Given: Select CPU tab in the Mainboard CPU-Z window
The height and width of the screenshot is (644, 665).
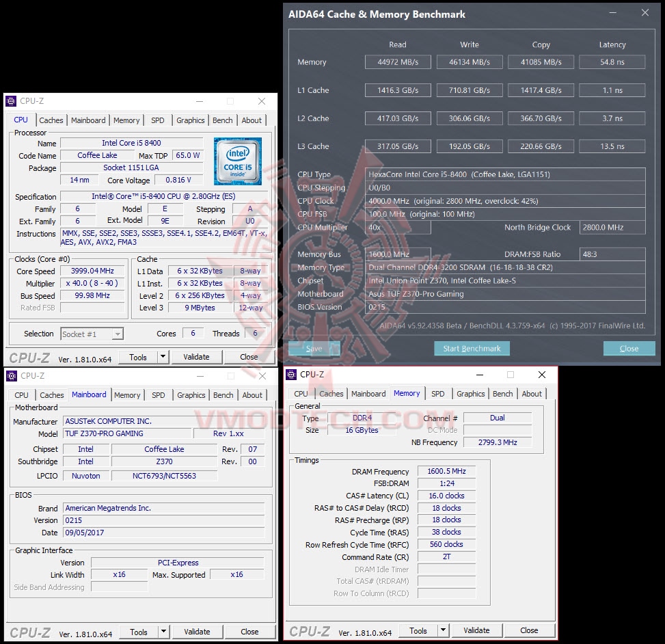Looking at the screenshot, I should [x=22, y=395].
